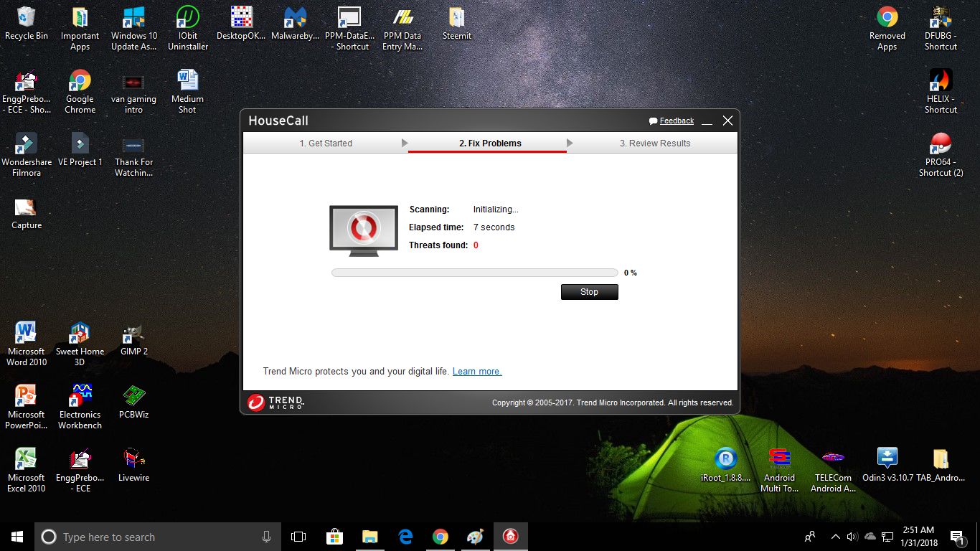Select the iRoot_1.8.8 desktop icon
Viewport: 980px width, 551px height.
click(x=726, y=465)
